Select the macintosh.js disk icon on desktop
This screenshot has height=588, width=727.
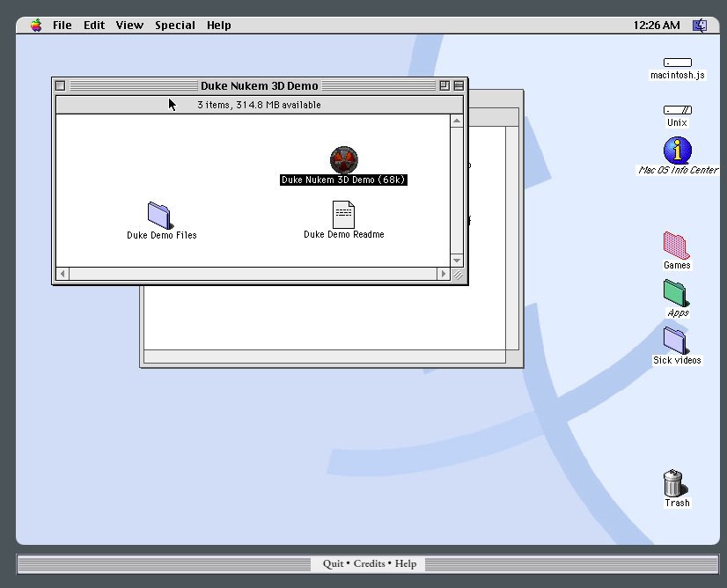coord(678,62)
